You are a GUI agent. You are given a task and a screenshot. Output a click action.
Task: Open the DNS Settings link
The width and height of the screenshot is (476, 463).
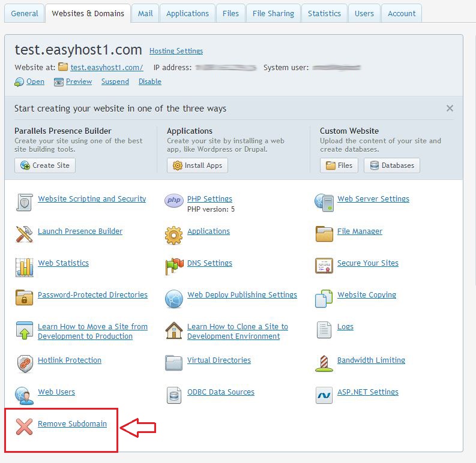209,263
